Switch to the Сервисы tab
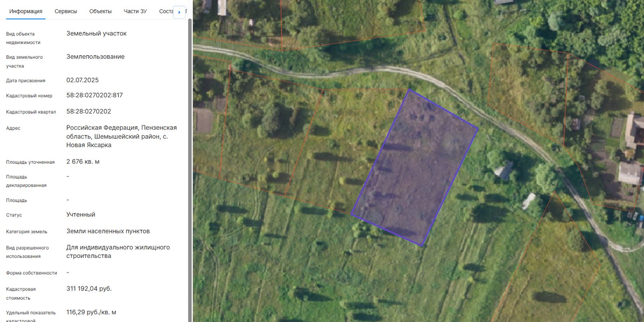This screenshot has height=322, width=644. pyautogui.click(x=66, y=11)
